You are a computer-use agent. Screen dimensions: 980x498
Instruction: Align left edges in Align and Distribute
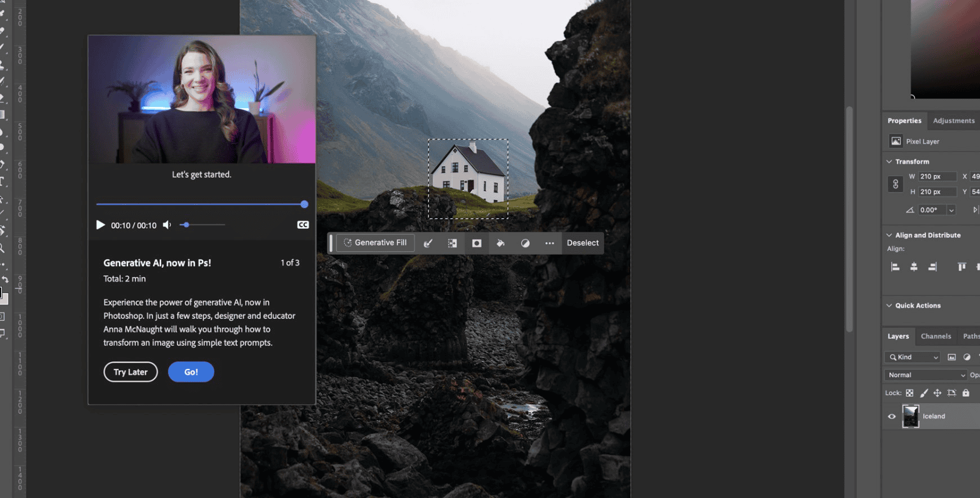tap(895, 267)
